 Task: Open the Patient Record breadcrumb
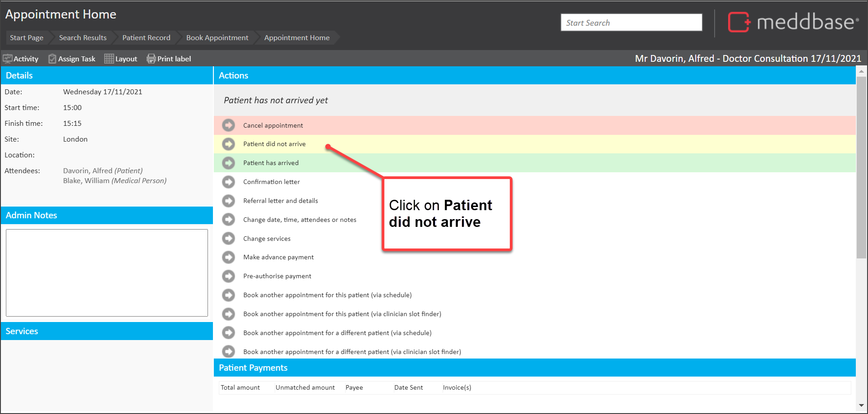tap(146, 38)
